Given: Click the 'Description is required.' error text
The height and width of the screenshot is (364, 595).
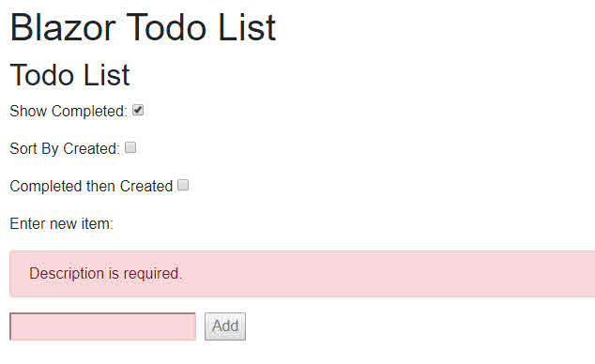Looking at the screenshot, I should pos(105,273).
